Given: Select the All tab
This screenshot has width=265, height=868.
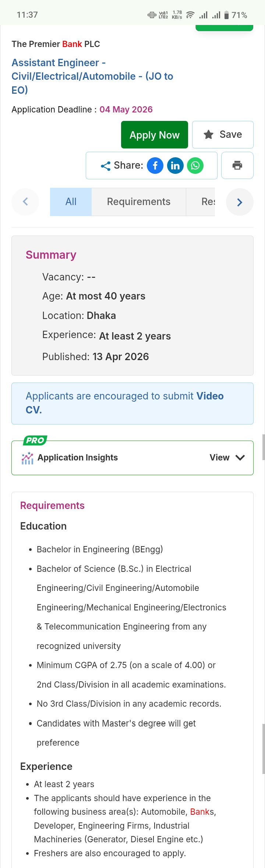Looking at the screenshot, I should pyautogui.click(x=71, y=202).
